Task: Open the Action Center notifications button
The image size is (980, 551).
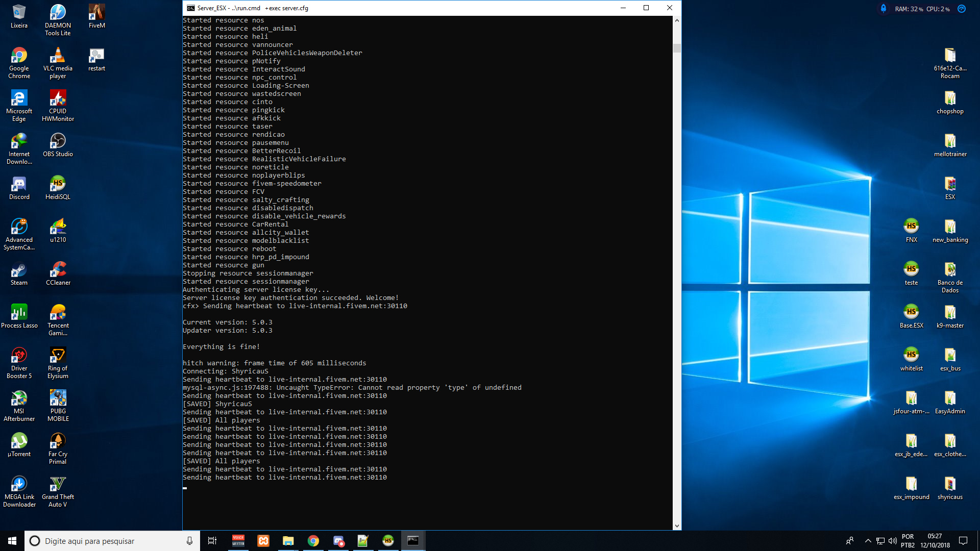Action: pyautogui.click(x=963, y=540)
